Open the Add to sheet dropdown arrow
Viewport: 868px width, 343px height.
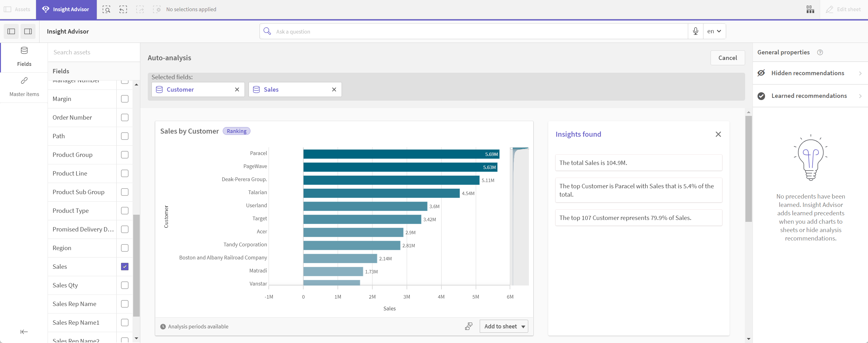523,326
